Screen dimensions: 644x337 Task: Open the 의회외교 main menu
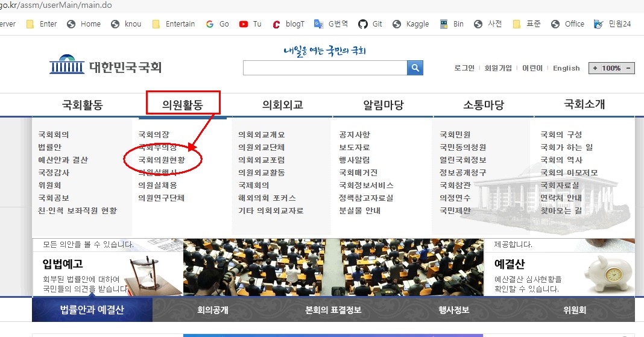coord(283,105)
